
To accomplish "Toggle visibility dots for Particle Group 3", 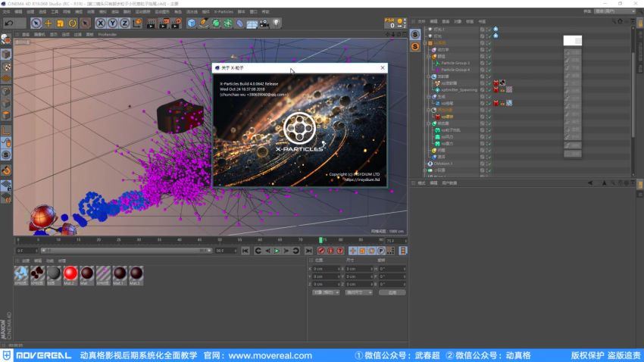I will point(486,63).
